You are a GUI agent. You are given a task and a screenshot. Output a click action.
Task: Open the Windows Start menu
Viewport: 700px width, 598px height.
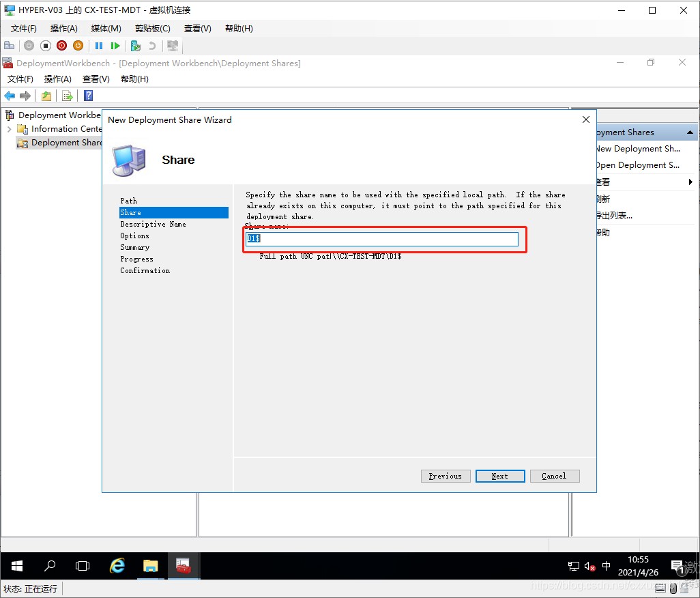click(x=17, y=566)
